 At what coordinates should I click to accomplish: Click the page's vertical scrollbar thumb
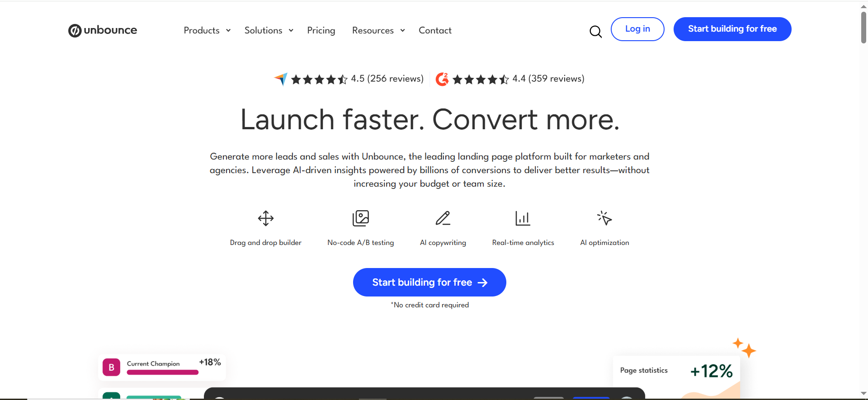pos(863,27)
